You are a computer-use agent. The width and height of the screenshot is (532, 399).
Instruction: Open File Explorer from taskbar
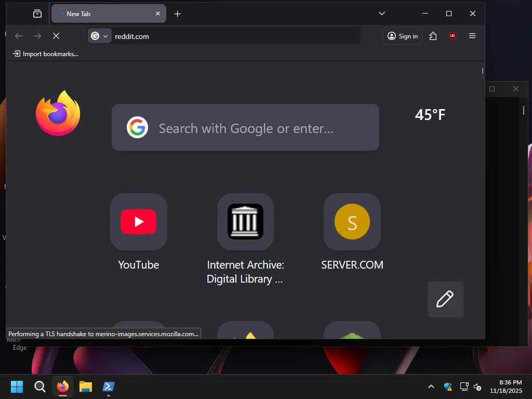(86, 387)
